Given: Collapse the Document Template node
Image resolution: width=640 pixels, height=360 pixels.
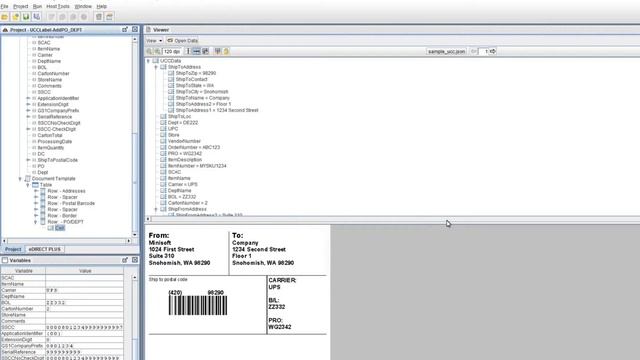Looking at the screenshot, I should coord(20,179).
